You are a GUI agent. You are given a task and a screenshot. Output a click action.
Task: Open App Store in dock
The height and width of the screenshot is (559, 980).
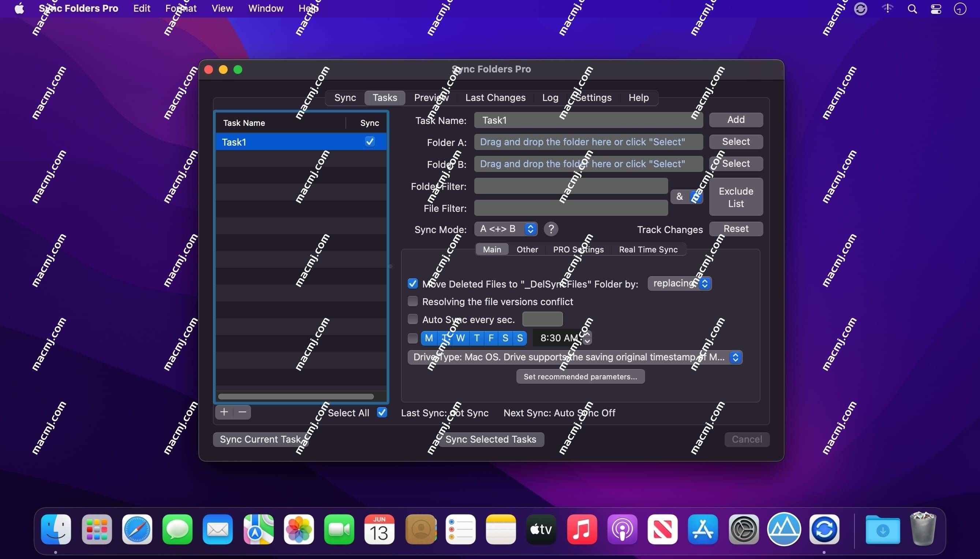703,529
